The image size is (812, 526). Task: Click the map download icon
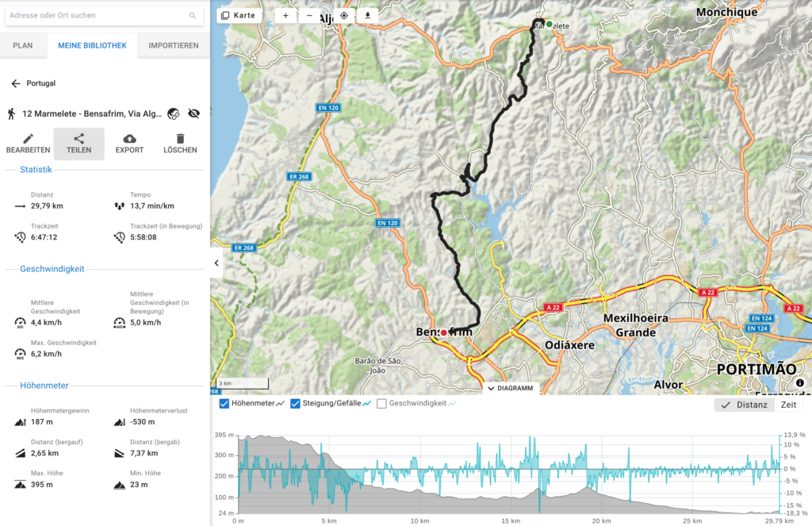coord(368,16)
